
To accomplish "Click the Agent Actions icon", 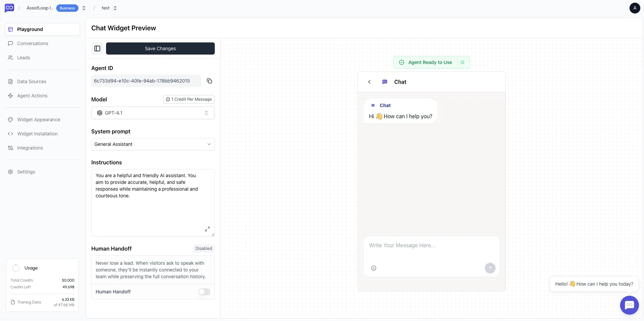I will 10,96.
